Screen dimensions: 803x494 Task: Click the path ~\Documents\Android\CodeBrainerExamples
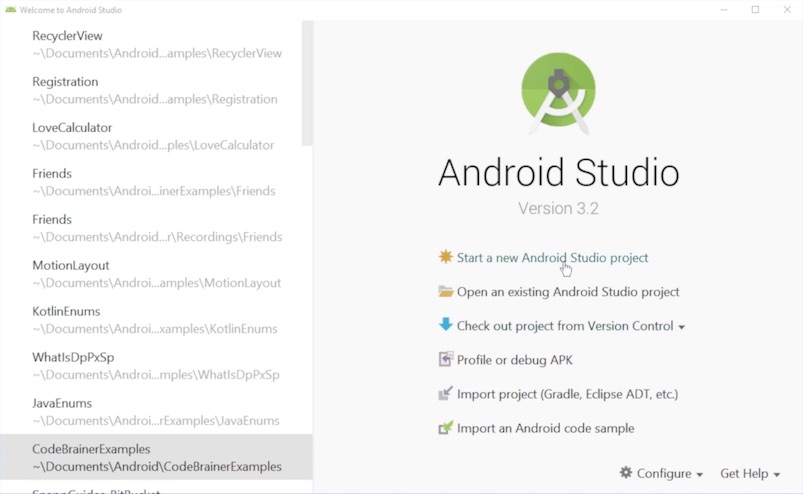pyautogui.click(x=157, y=466)
